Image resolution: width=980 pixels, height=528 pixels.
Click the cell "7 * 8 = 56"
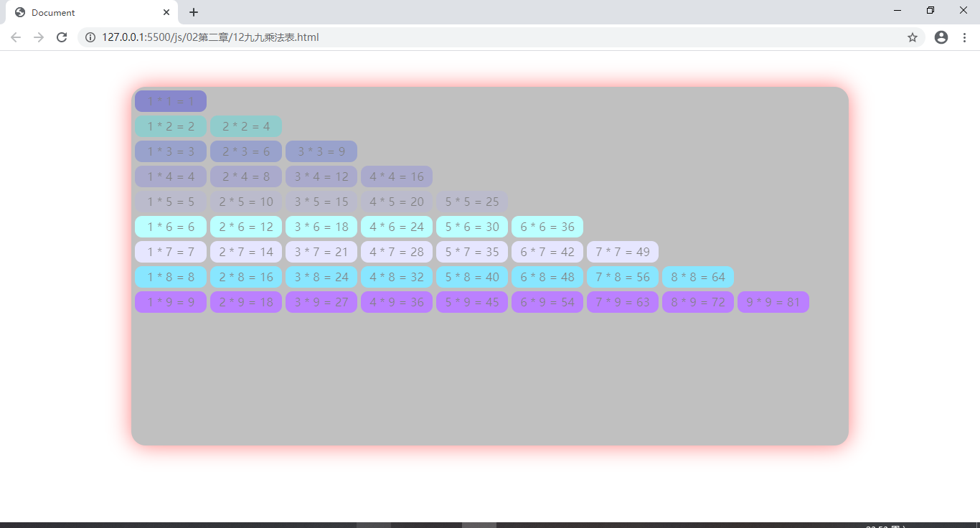pos(623,277)
